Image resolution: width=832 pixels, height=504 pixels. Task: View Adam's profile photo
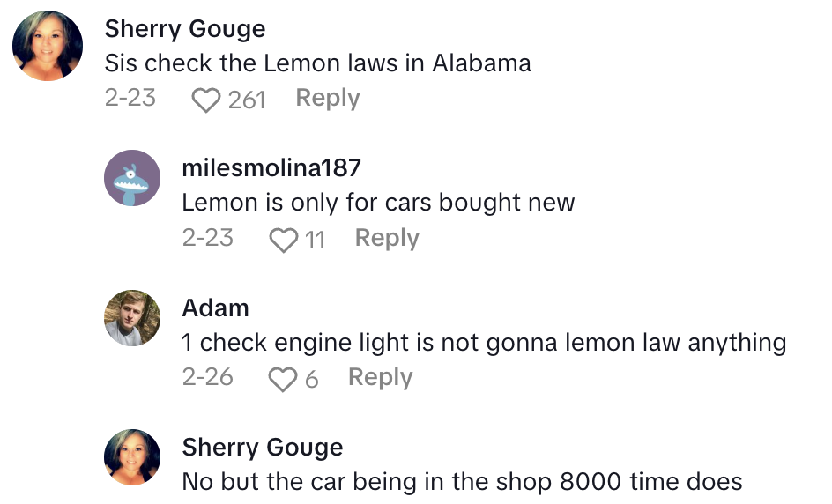[132, 317]
